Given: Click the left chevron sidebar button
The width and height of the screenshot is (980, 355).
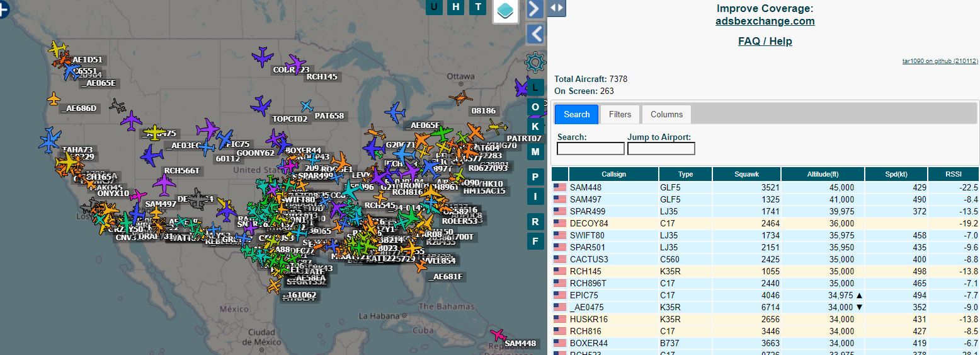Looking at the screenshot, I should (x=535, y=33).
